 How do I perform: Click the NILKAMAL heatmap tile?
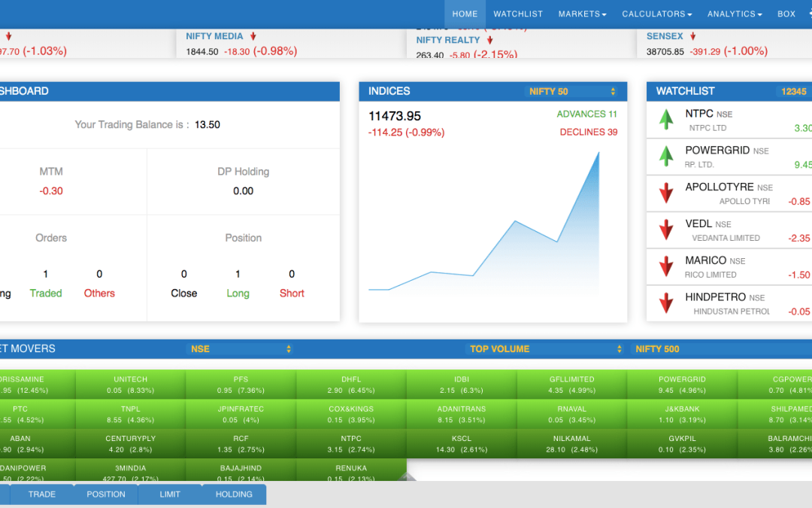[571, 444]
